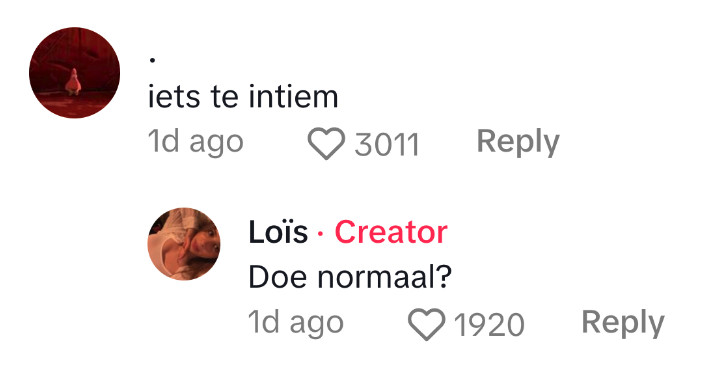Select the word 'normaal?' in Loïs's reply
The image size is (721, 377).
click(x=385, y=278)
